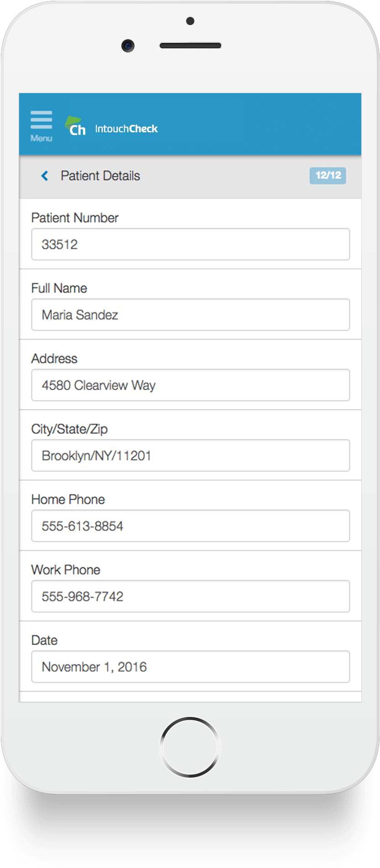
Task: Tap the 12/12 page counter badge
Action: click(x=328, y=176)
